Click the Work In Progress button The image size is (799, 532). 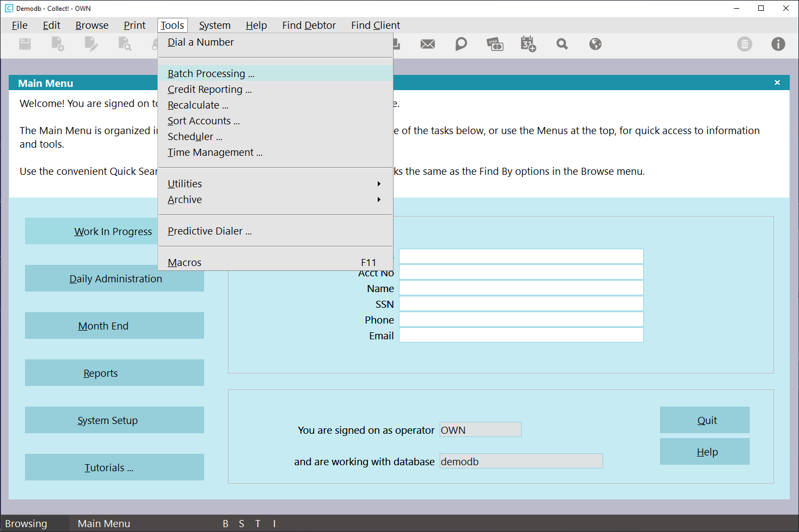tap(91, 231)
